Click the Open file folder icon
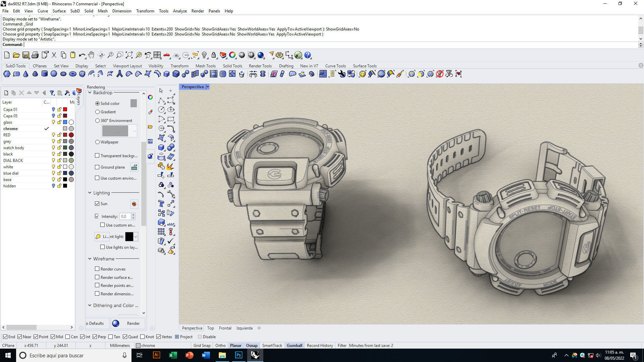This screenshot has width=644, height=362. click(16, 55)
